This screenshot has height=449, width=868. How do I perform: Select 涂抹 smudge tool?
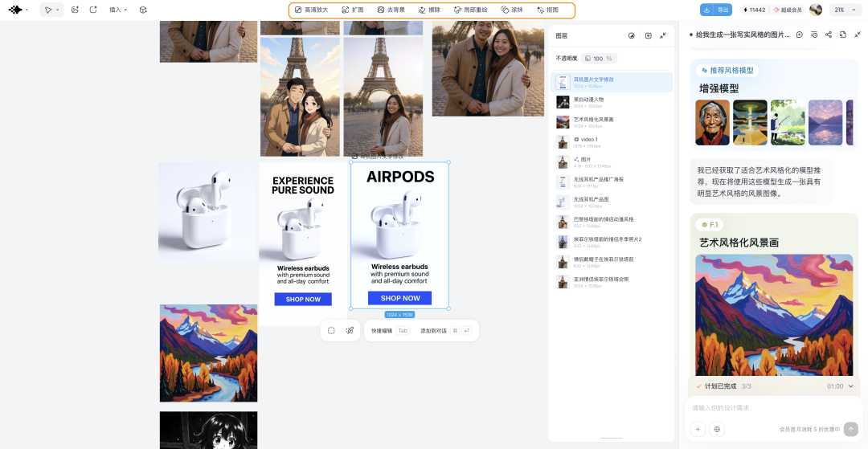click(x=511, y=10)
